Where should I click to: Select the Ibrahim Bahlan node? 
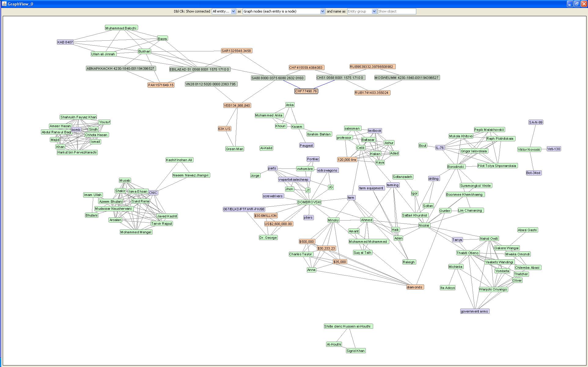tap(319, 134)
